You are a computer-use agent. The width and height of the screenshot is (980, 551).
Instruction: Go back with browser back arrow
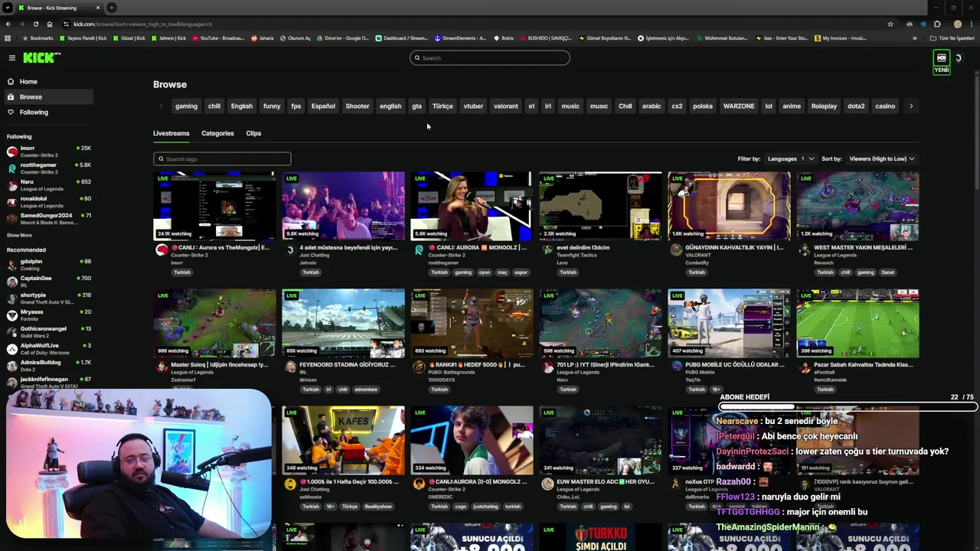[7, 24]
